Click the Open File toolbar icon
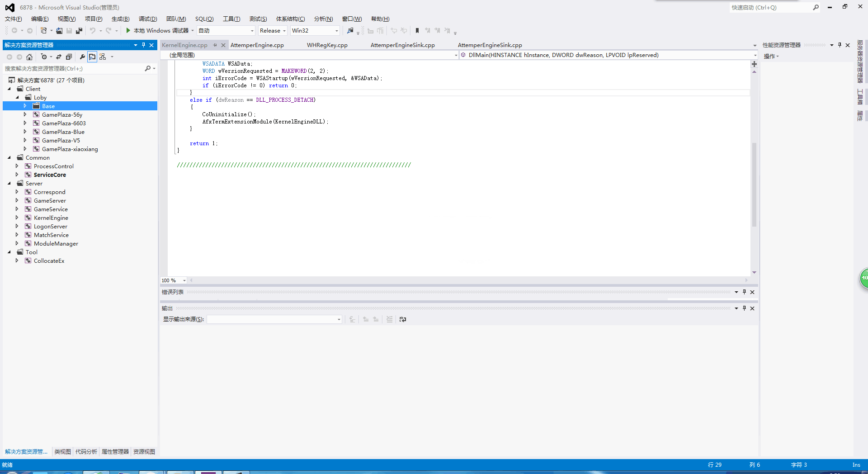The width and height of the screenshot is (868, 474). 59,31
